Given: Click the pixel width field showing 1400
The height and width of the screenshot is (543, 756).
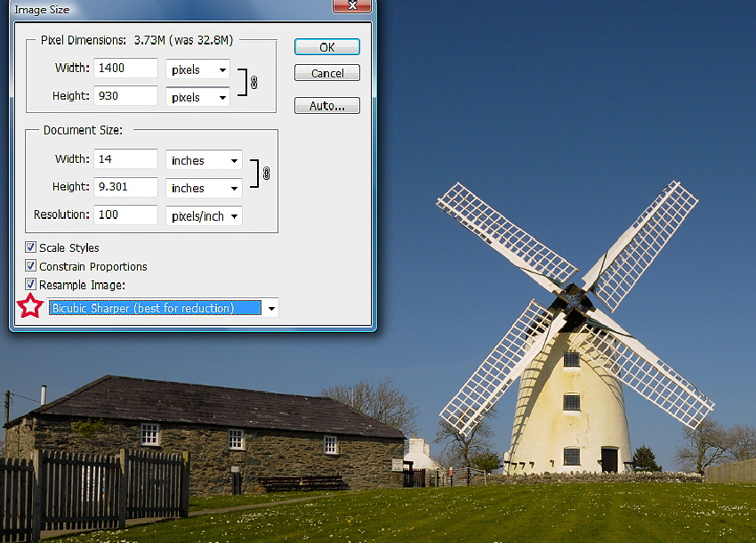Looking at the screenshot, I should (x=125, y=69).
